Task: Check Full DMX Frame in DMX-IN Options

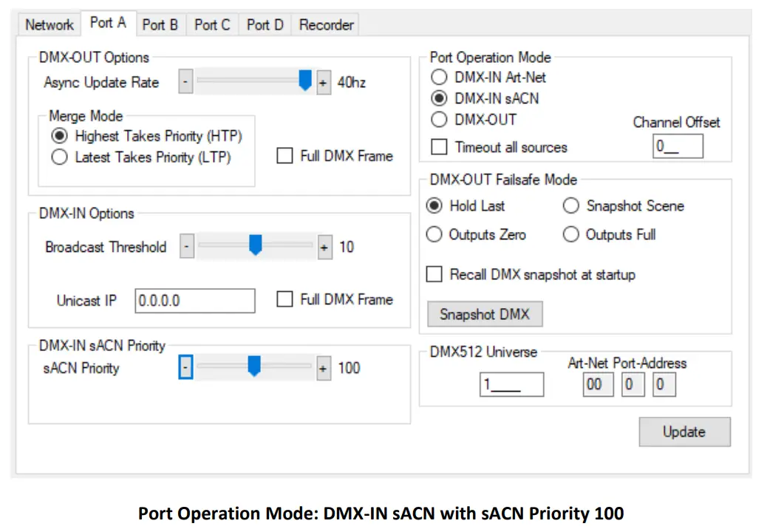Action: pos(284,299)
